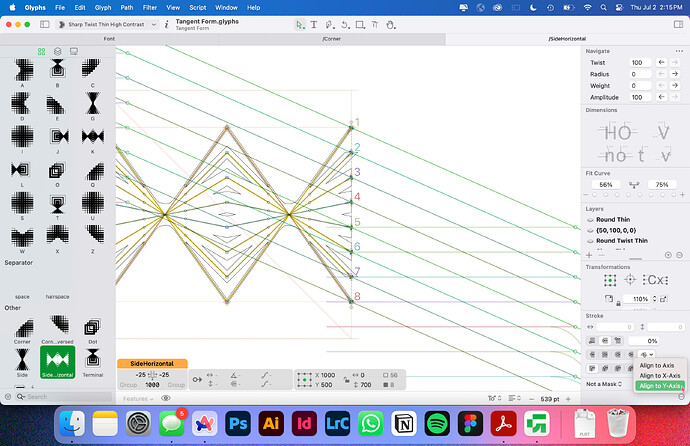The image size is (690, 446).
Task: Click the scale-down icon left of 110%
Action: tap(609, 299)
